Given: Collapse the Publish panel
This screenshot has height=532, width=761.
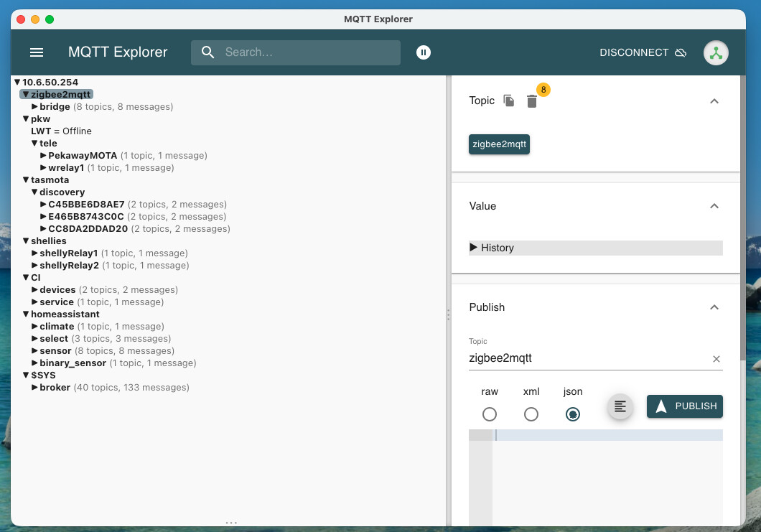Looking at the screenshot, I should click(x=714, y=307).
